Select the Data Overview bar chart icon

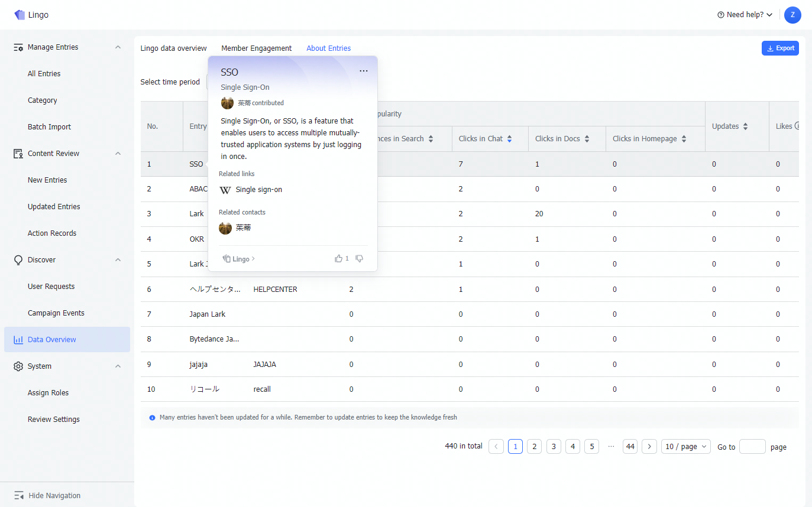pos(18,339)
